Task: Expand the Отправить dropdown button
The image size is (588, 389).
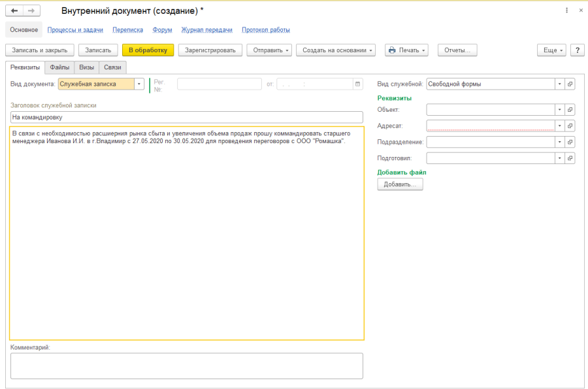Action: 269,50
